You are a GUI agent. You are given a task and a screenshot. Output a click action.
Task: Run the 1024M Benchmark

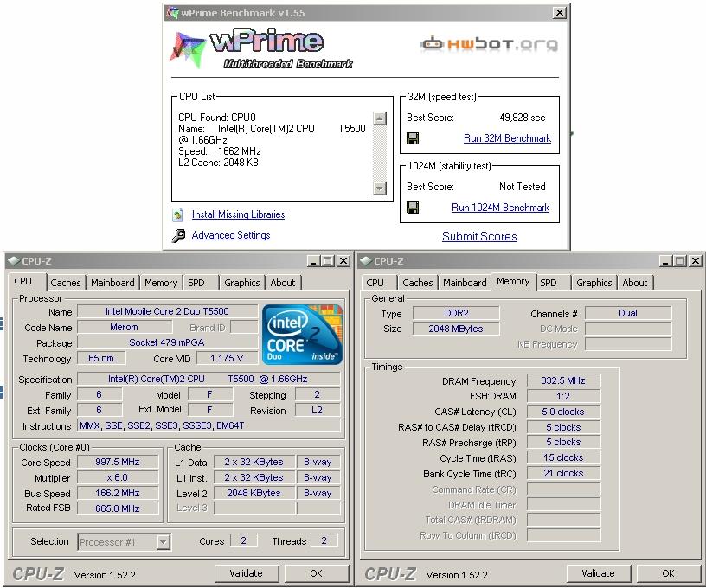coord(500,208)
